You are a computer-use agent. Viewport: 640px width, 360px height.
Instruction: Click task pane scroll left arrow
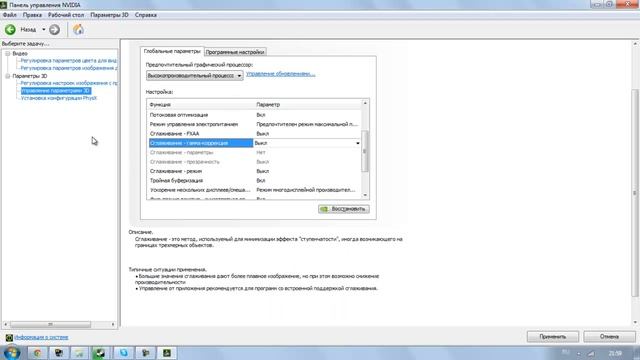[5, 324]
